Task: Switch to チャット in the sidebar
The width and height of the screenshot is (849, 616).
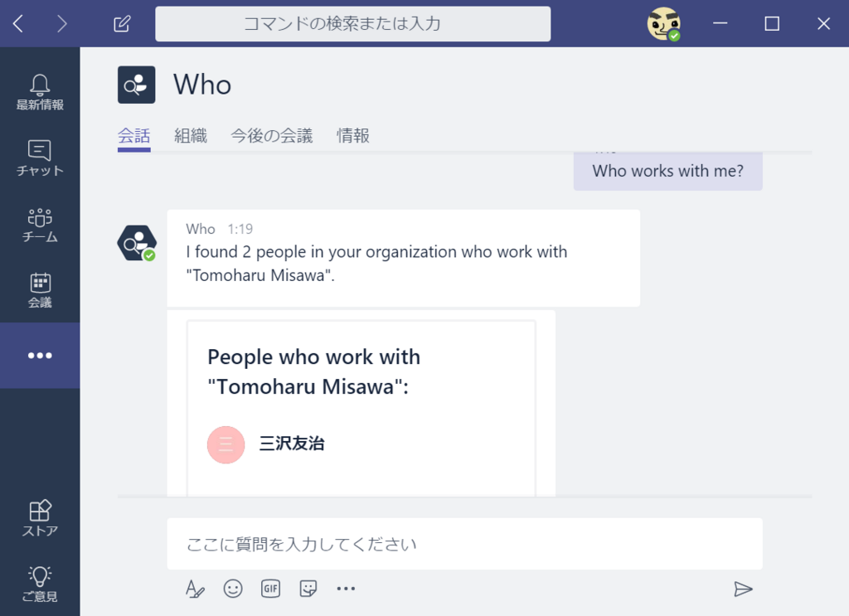Action: tap(39, 150)
